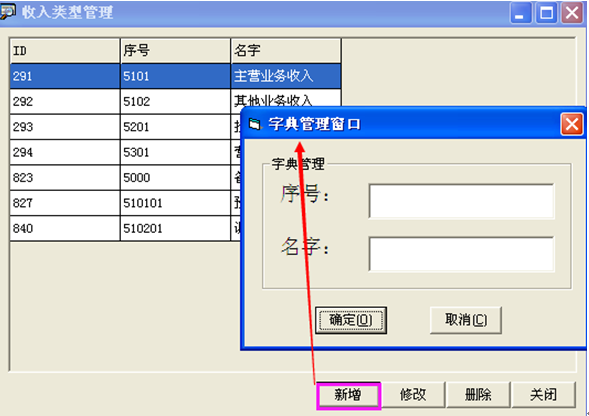Select the 5301 sequence cell
This screenshot has height=416, width=589.
pyautogui.click(x=175, y=152)
